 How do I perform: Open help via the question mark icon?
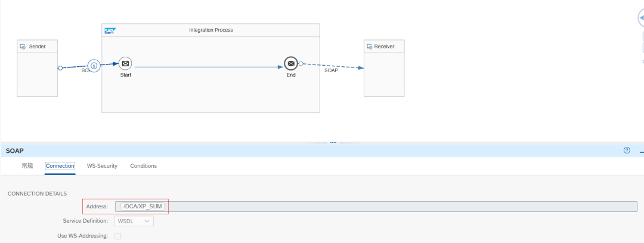(627, 150)
